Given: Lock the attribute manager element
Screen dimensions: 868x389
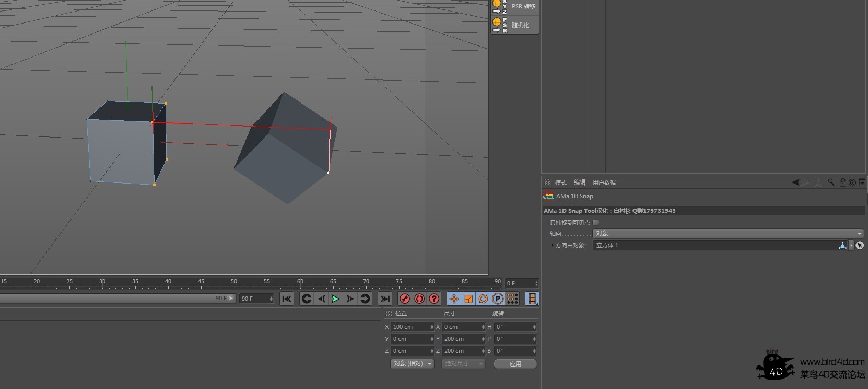Looking at the screenshot, I should point(842,182).
